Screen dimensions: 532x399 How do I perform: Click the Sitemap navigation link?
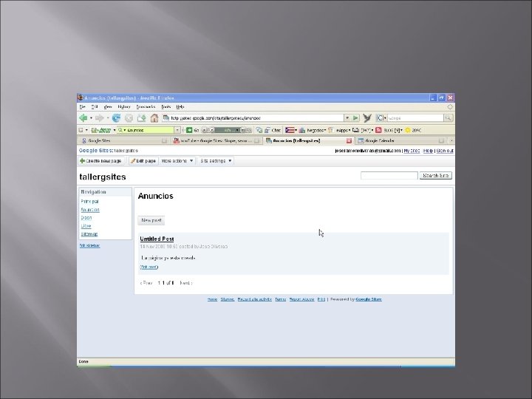(x=89, y=234)
